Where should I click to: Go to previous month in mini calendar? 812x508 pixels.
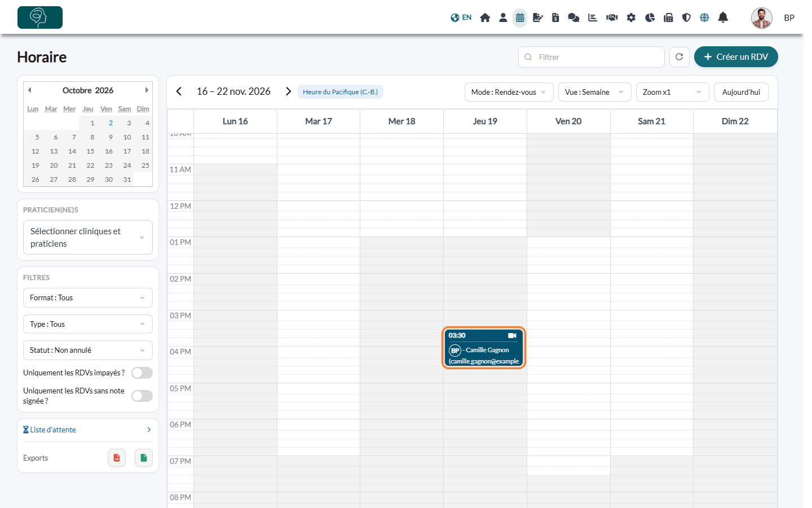coord(29,90)
